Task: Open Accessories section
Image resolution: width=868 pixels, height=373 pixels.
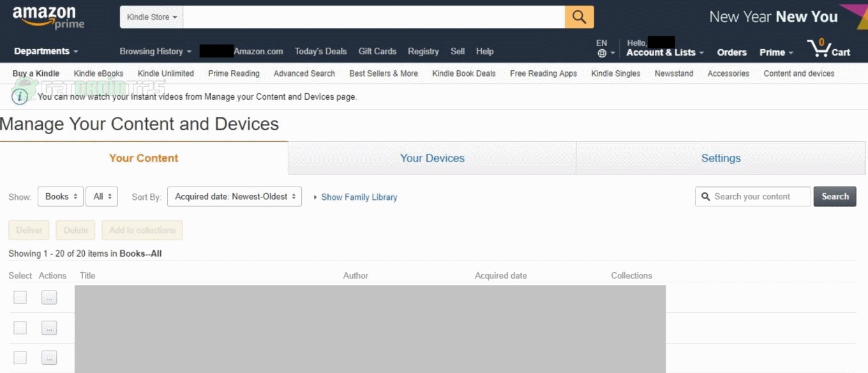Action: 728,73
